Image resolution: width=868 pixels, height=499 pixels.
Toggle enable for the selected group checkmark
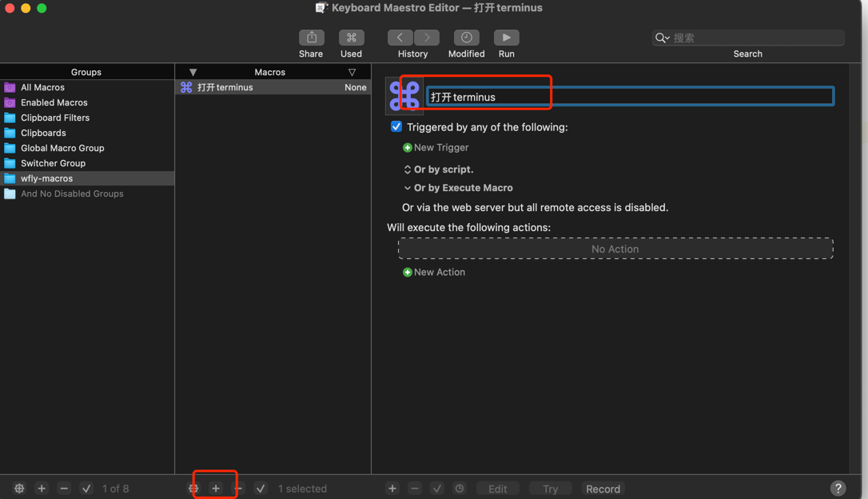click(86, 489)
